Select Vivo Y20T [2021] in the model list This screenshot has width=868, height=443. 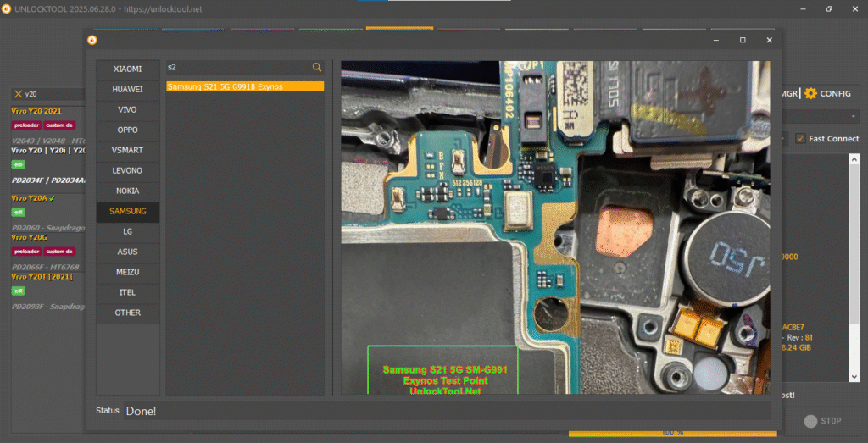click(42, 276)
